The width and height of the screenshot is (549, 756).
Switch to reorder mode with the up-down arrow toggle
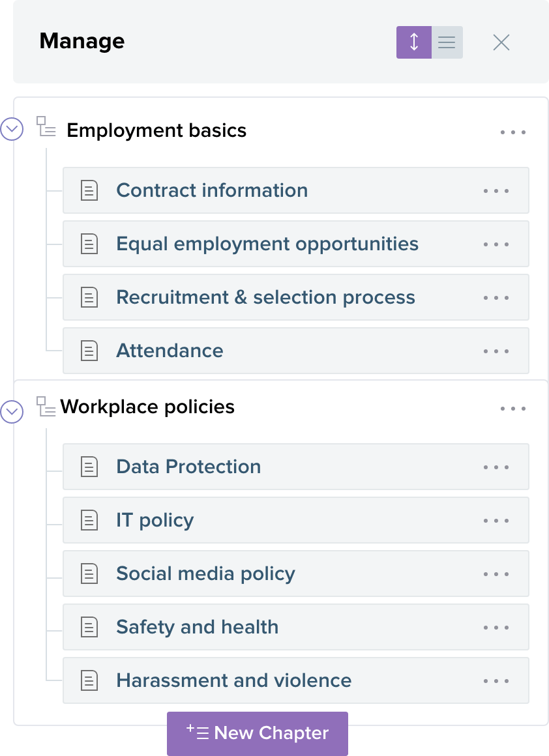coord(414,42)
